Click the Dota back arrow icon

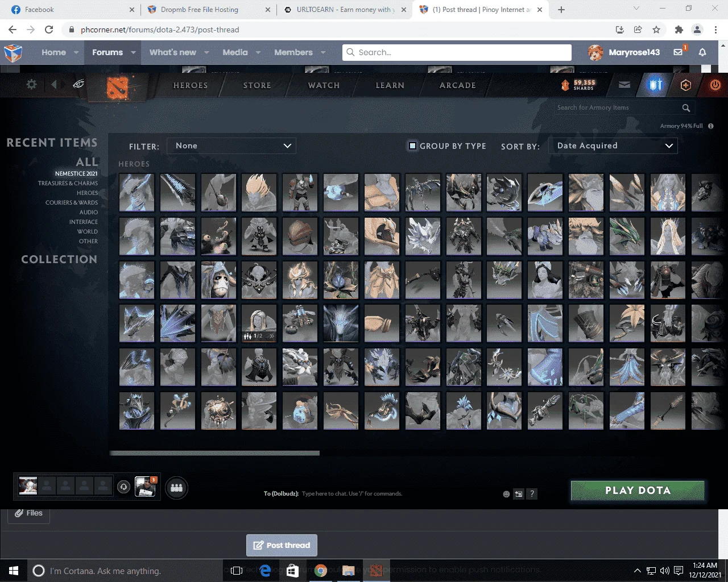click(x=54, y=84)
